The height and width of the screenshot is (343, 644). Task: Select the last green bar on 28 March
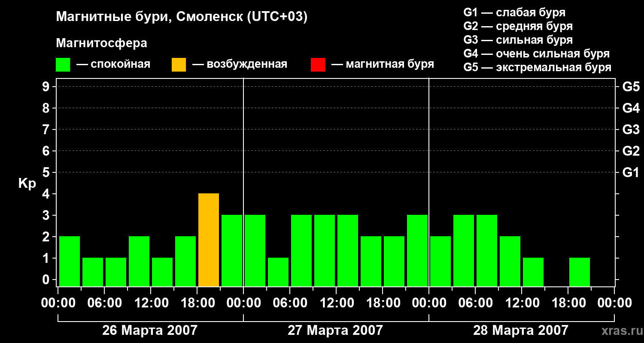coord(580,272)
